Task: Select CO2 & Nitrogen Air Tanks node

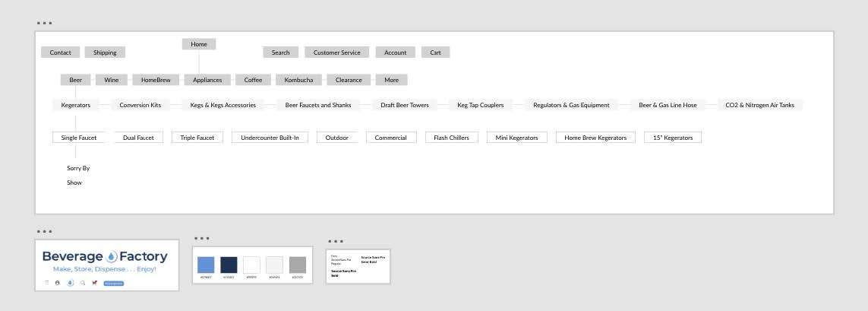Action: pos(759,105)
